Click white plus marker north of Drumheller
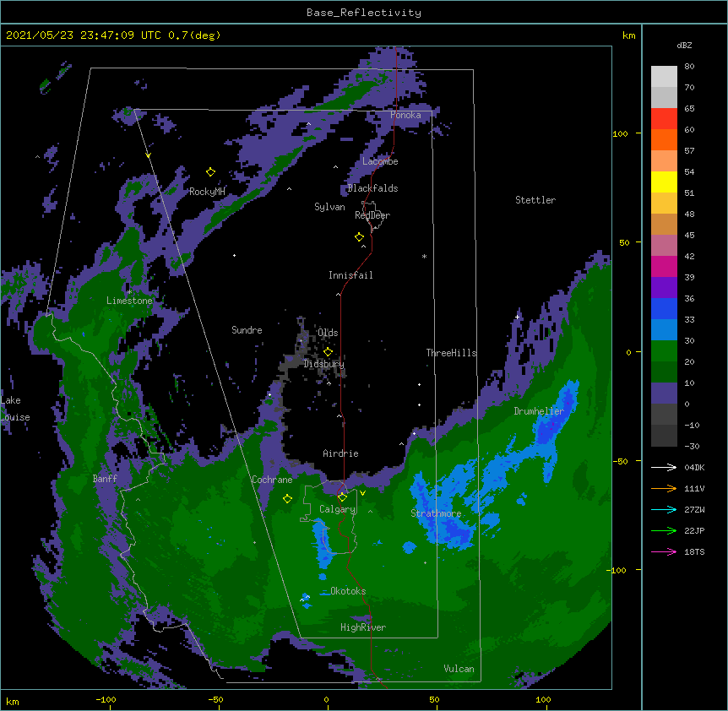Viewport: 728px width, 711px height. 517,317
